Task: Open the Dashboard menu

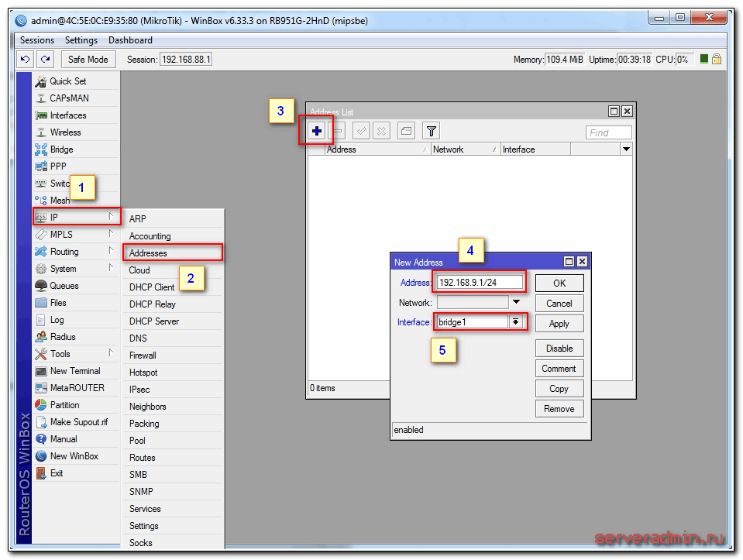Action: pos(130,40)
